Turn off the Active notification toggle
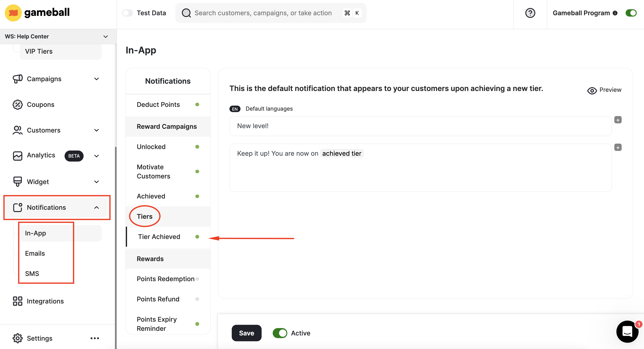This screenshot has width=644, height=349. click(x=280, y=333)
